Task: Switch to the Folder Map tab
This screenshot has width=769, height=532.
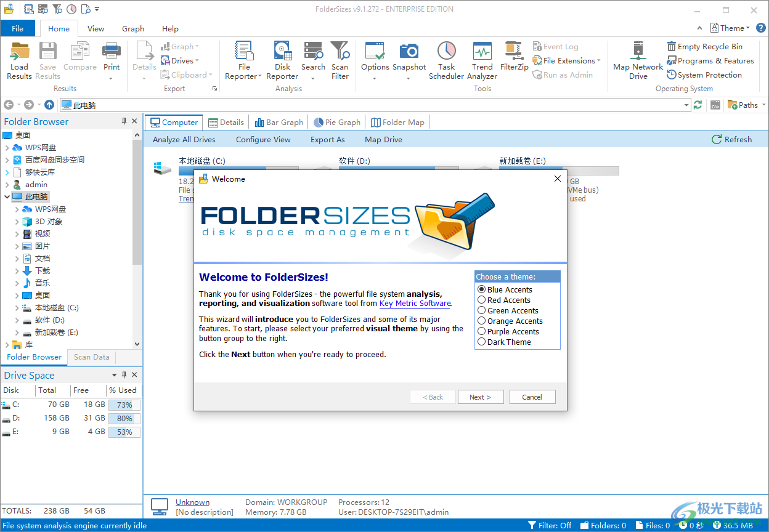Action: [x=397, y=122]
